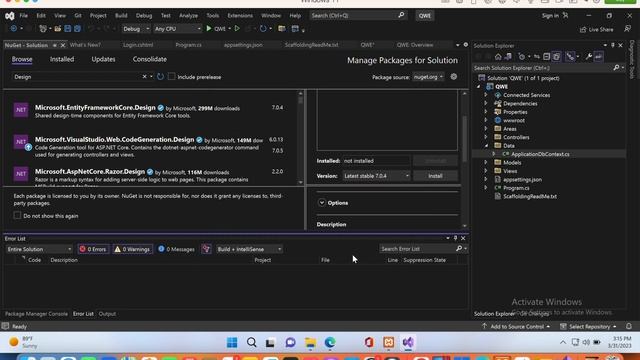The image size is (640, 360).
Task: Enable the Include prerelease checkbox
Action: [x=171, y=77]
